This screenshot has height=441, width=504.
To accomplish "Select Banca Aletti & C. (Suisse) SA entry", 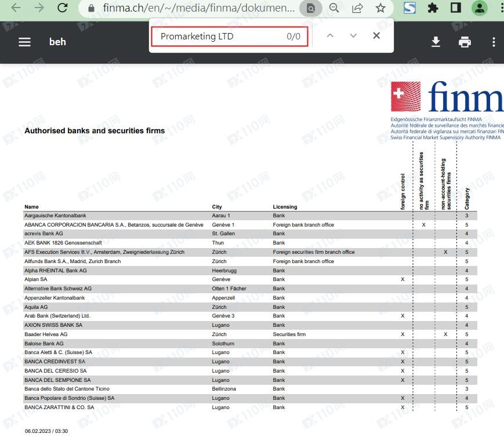I will [58, 352].
